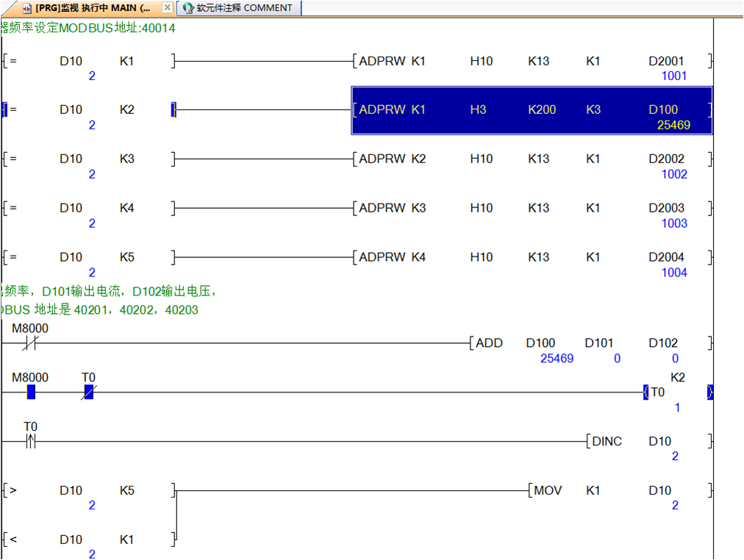Image resolution: width=744 pixels, height=560 pixels.
Task: Select the '< D10 K1' comparison contact
Action: point(88,539)
